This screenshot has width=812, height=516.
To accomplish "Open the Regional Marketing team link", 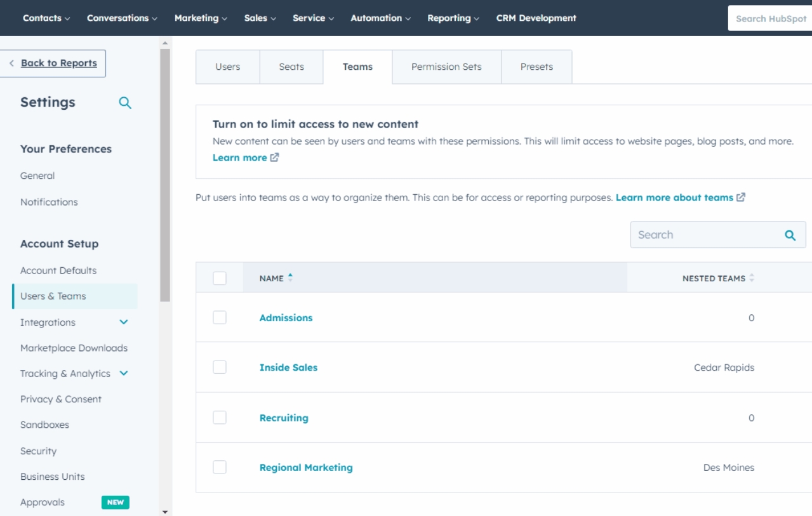I will [306, 467].
